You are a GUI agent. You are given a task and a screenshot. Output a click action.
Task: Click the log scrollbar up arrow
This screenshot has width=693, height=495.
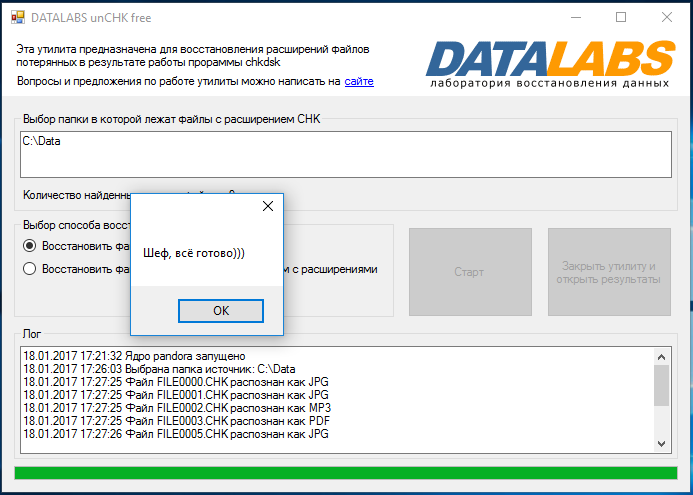(661, 357)
